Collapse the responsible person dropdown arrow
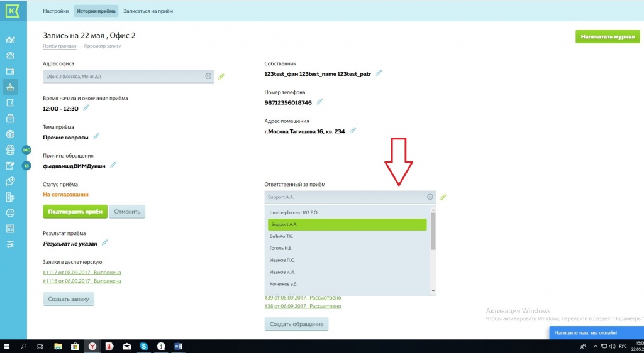This screenshot has width=644, height=353. [430, 197]
